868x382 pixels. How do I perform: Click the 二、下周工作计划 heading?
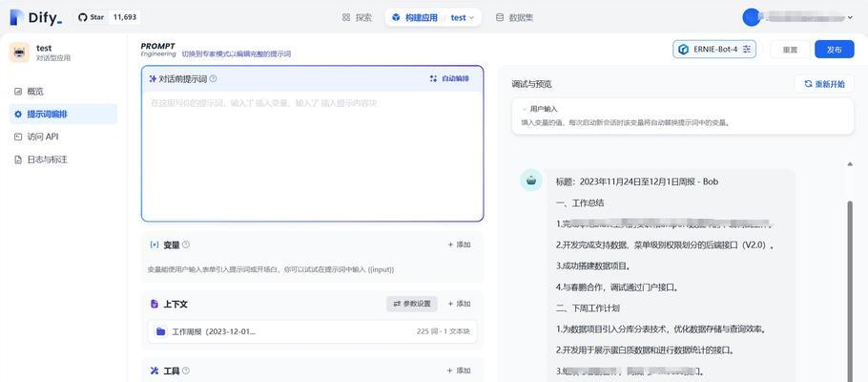tap(588, 308)
